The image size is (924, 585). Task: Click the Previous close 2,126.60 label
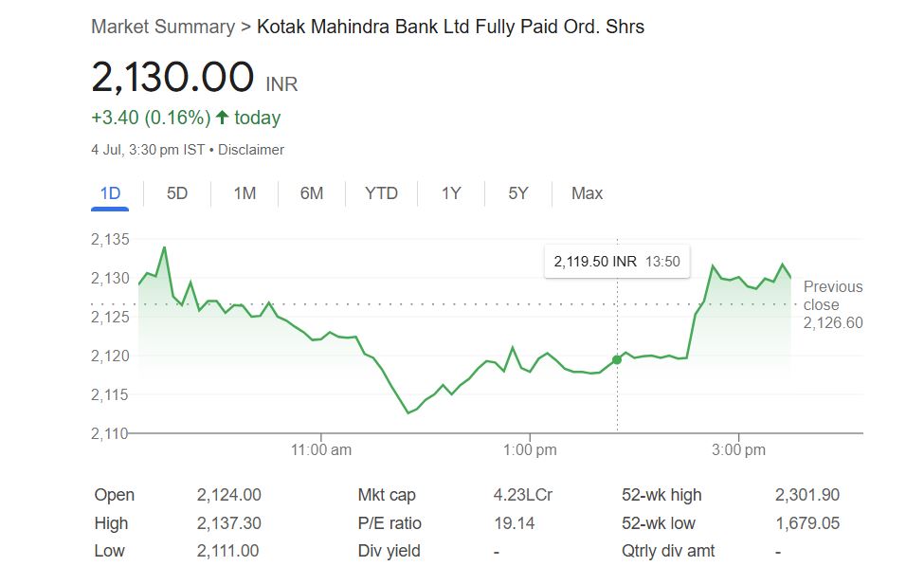point(833,304)
